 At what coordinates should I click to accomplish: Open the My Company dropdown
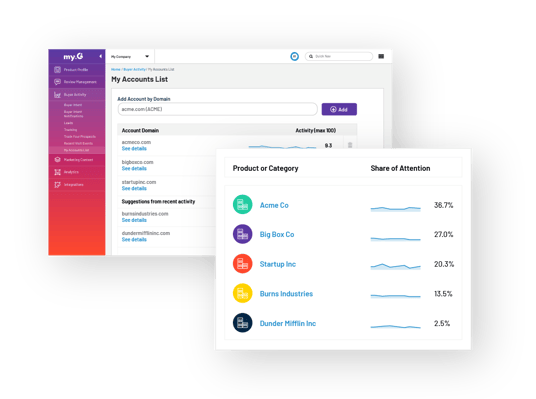pos(130,56)
